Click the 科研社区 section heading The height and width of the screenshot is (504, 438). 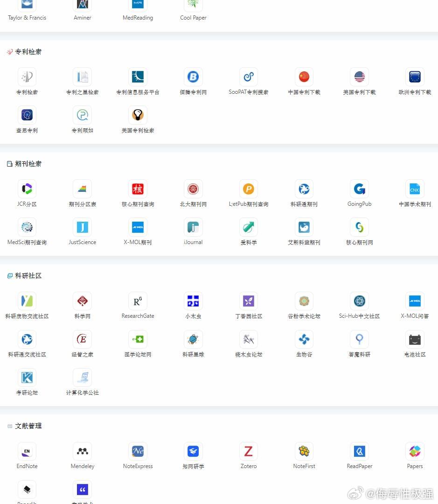(x=28, y=276)
